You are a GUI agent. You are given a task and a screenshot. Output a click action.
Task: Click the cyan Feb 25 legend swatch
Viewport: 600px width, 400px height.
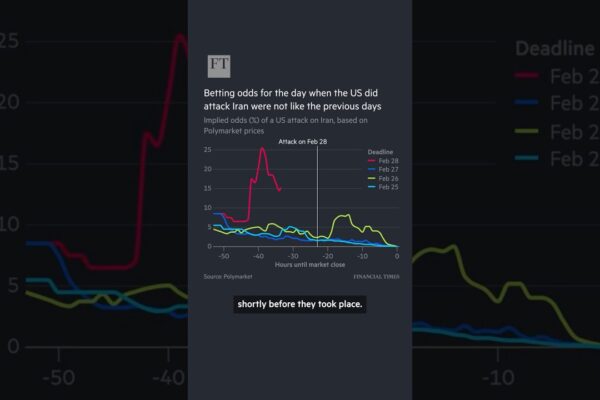(x=372, y=188)
